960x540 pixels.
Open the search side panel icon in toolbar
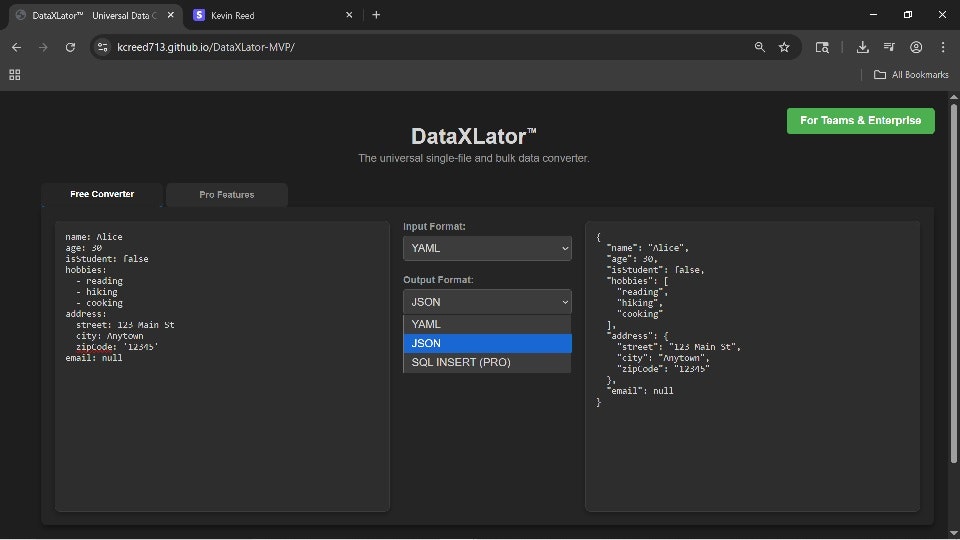point(822,47)
